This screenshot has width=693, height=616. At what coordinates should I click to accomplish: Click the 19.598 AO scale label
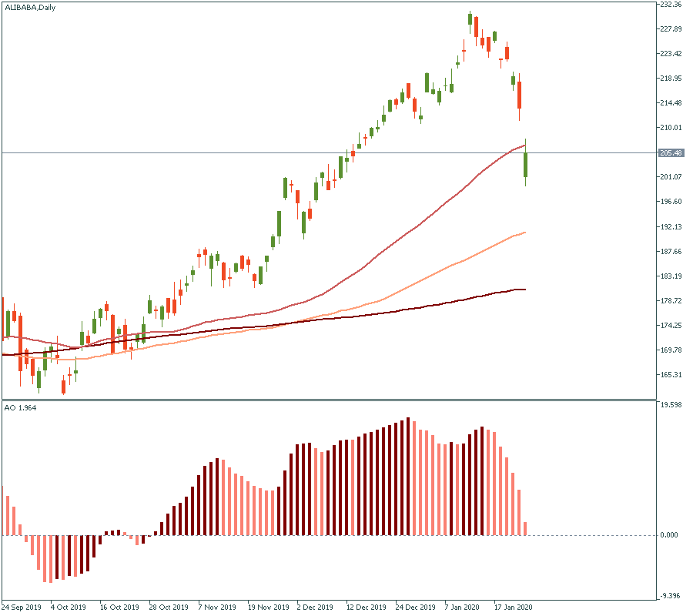tap(670, 404)
